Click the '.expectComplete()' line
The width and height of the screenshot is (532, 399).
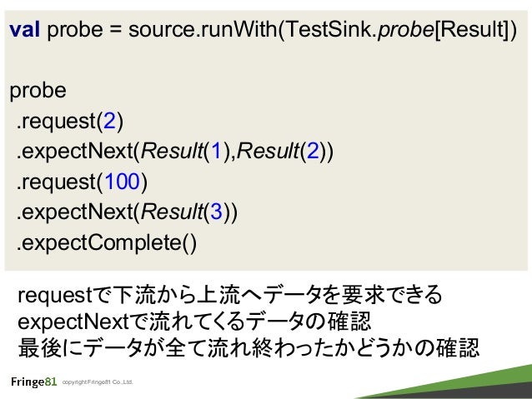coord(107,243)
